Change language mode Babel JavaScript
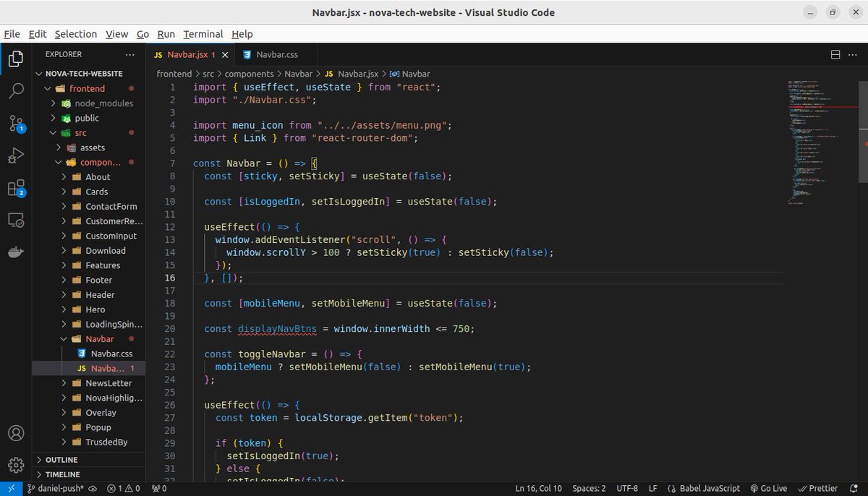 (x=705, y=489)
